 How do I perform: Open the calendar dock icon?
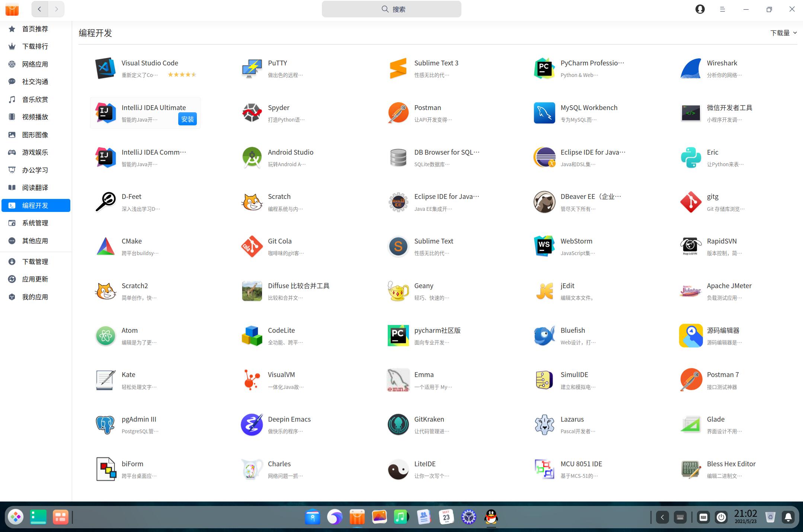[x=446, y=517]
